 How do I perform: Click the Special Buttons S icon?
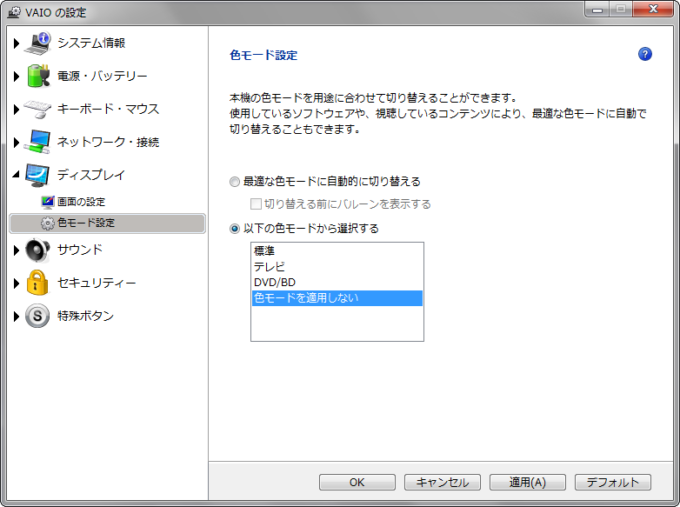[x=37, y=316]
